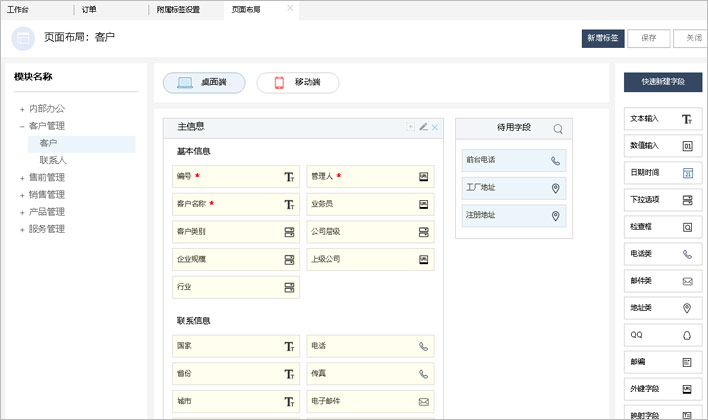Click the QQ bell icon in field list
Image resolution: width=708 pixels, height=420 pixels.
(x=687, y=335)
